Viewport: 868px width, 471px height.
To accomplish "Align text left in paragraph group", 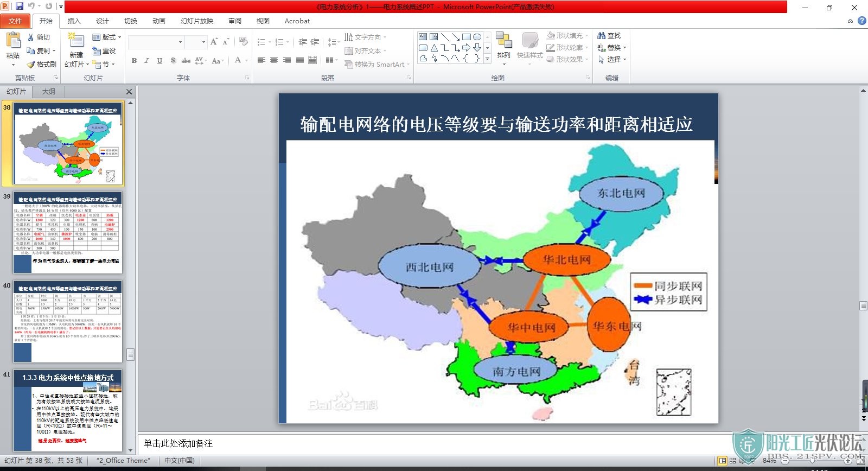I will tap(261, 60).
